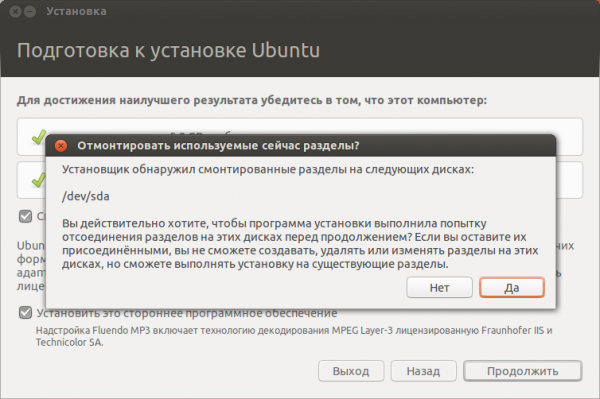Minimize the Установка installer window
Image resolution: width=600 pixels, height=399 pixels.
coord(30,11)
